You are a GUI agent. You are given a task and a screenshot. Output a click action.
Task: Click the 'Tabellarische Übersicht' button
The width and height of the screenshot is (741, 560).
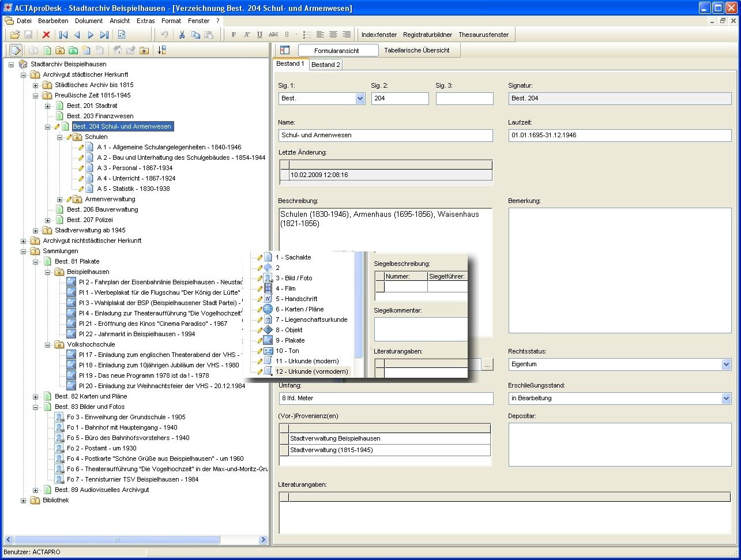point(416,50)
